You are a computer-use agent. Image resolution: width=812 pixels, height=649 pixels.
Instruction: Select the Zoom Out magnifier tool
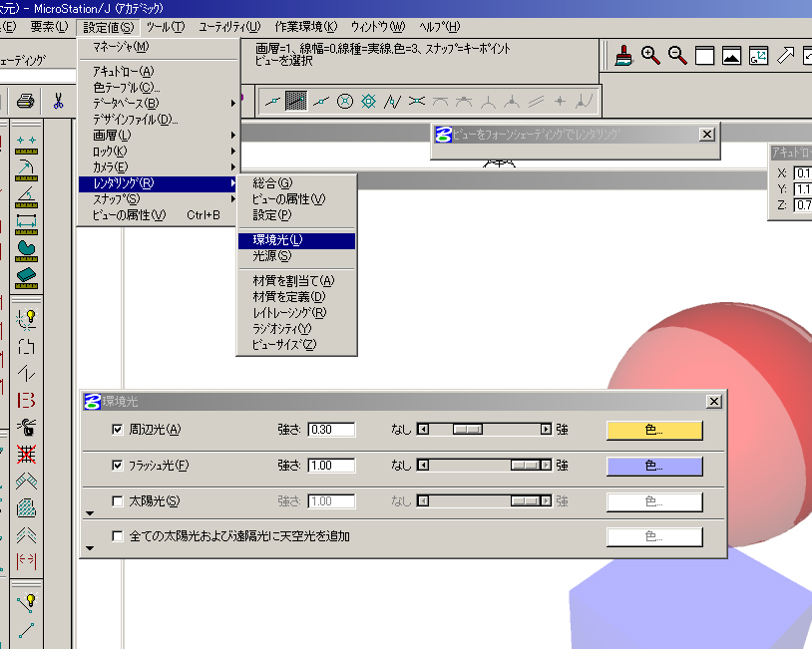click(x=677, y=56)
